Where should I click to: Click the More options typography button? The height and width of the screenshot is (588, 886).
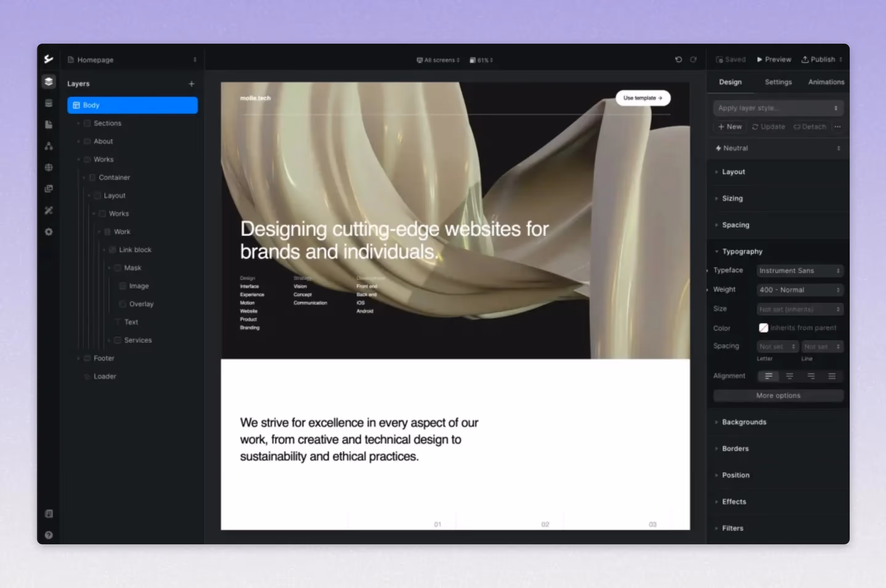click(778, 395)
